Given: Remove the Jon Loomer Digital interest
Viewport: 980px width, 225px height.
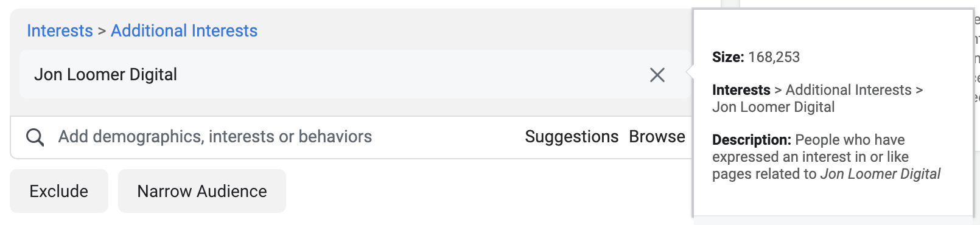Looking at the screenshot, I should pyautogui.click(x=657, y=75).
